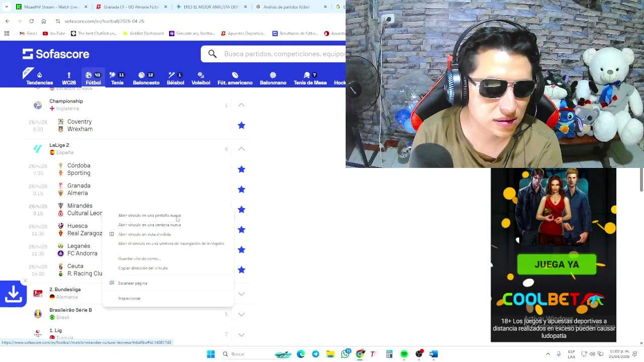Open the Voleibol category
The height and width of the screenshot is (362, 644).
[x=201, y=78]
